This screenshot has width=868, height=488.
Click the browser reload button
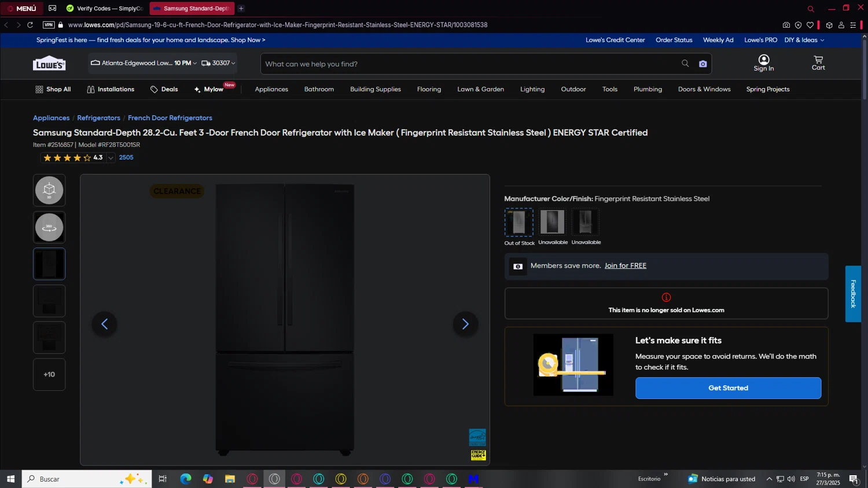[30, 25]
